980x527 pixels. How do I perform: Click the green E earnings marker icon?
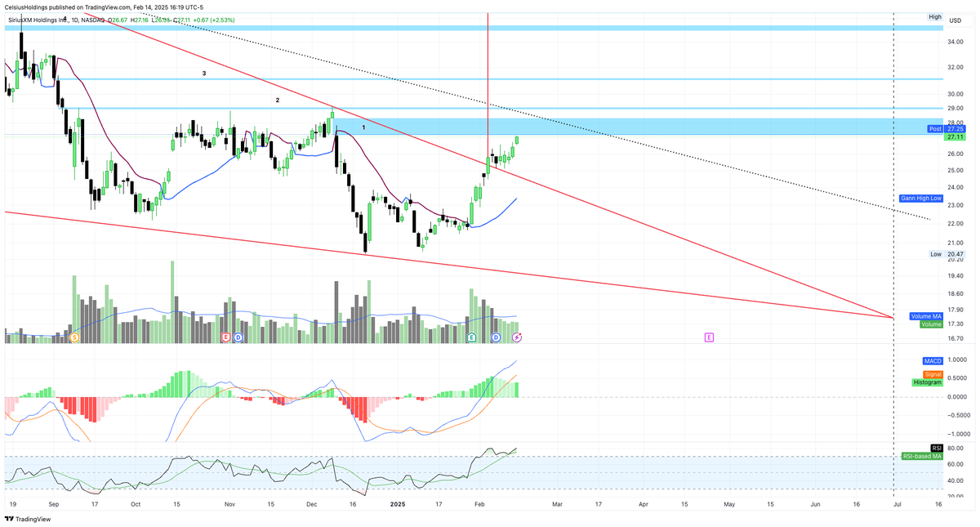click(x=471, y=337)
